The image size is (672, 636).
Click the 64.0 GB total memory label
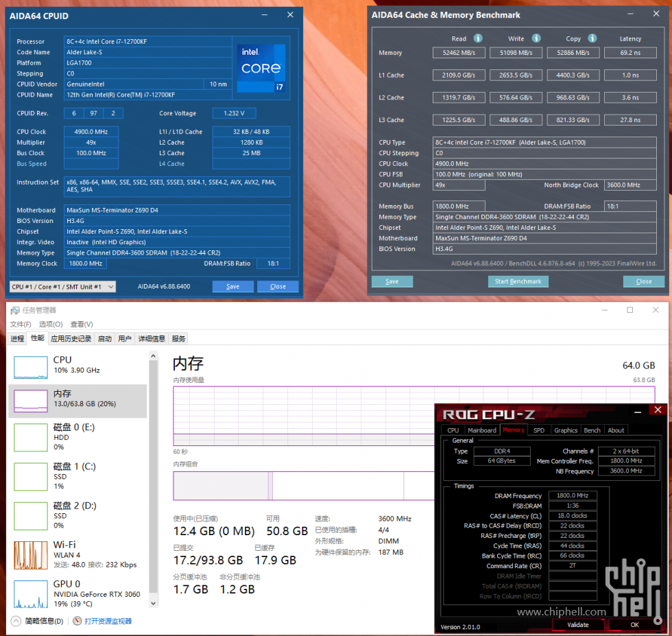point(638,366)
